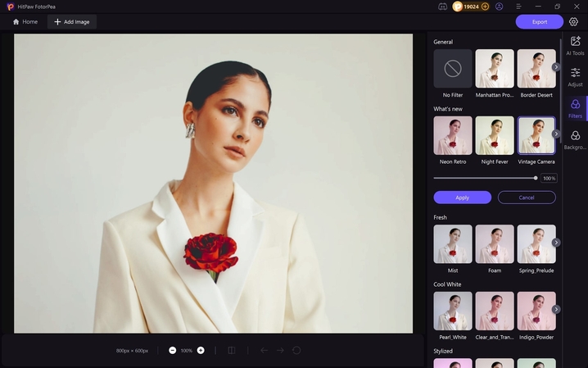This screenshot has height=368, width=588.
Task: Choose the Night Fever filter
Action: coord(495,135)
